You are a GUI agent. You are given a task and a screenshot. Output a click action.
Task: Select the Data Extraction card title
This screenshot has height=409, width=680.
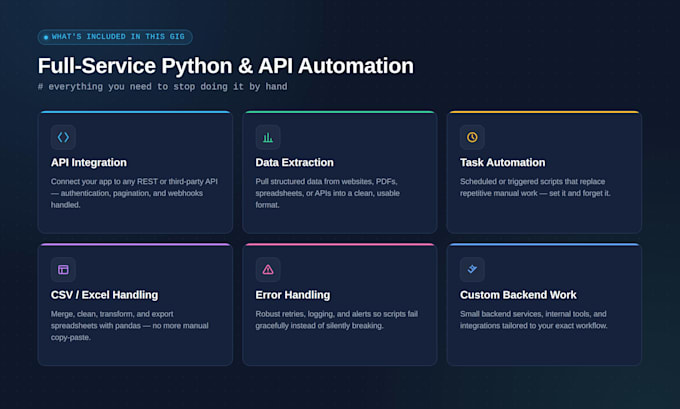pos(294,163)
